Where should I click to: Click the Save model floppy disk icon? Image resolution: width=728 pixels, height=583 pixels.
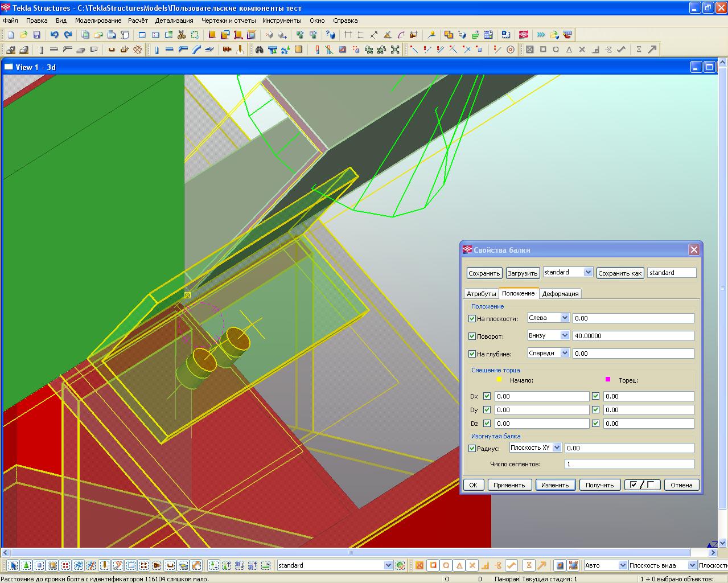click(x=37, y=35)
